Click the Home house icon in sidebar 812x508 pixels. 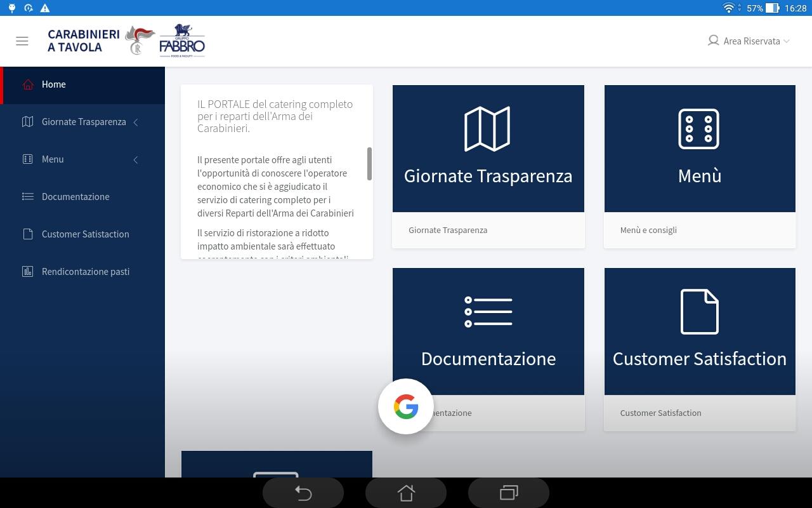point(27,84)
